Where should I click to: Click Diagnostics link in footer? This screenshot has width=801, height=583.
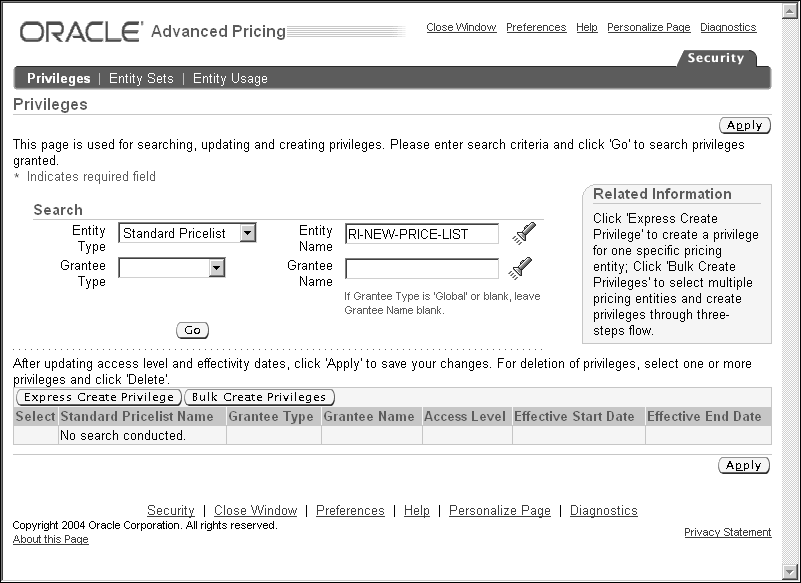[x=604, y=510]
